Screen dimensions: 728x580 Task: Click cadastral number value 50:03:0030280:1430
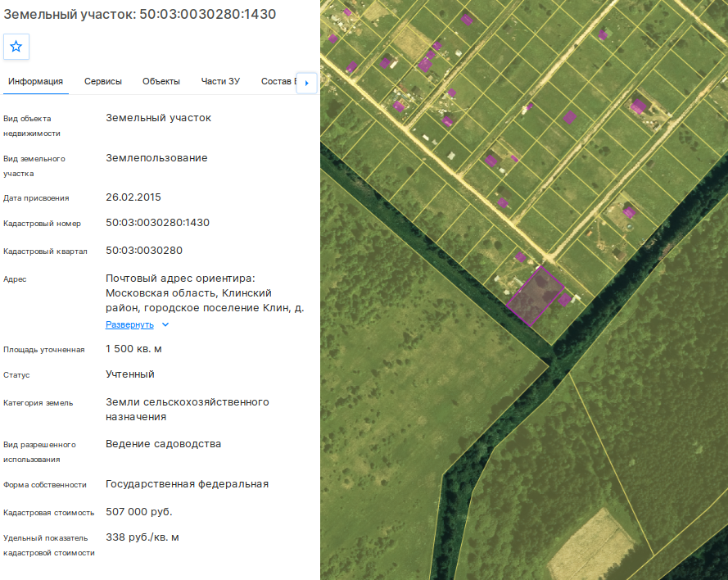point(157,223)
